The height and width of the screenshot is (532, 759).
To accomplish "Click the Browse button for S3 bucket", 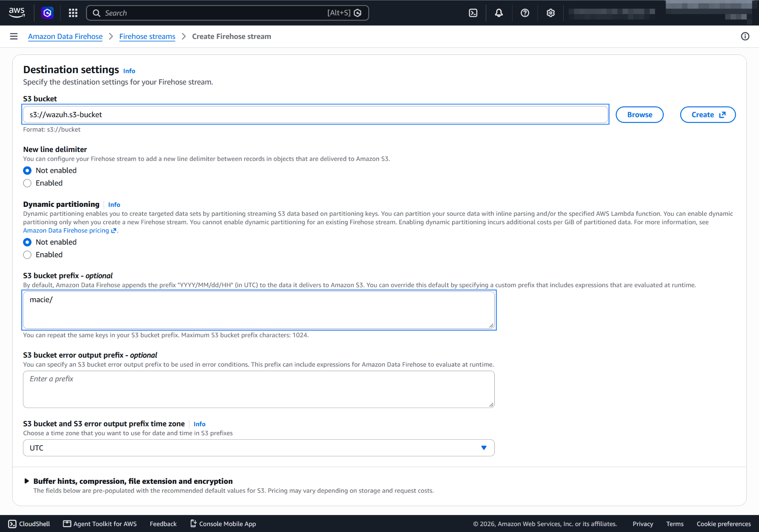I will [640, 115].
